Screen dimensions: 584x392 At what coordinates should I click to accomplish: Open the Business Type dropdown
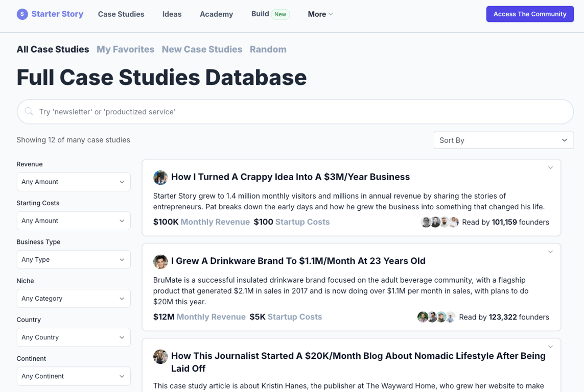(x=74, y=260)
